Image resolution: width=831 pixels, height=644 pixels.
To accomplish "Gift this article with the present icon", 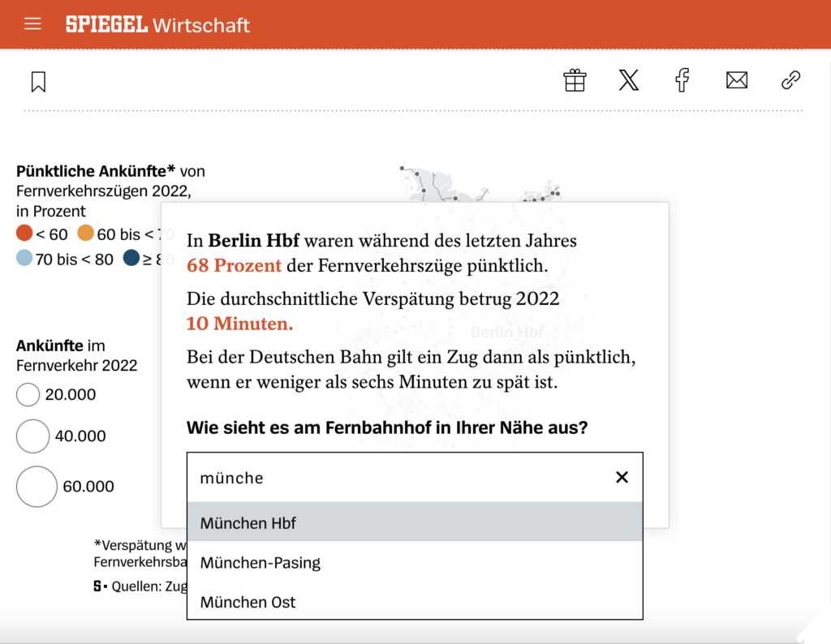I will tap(575, 80).
